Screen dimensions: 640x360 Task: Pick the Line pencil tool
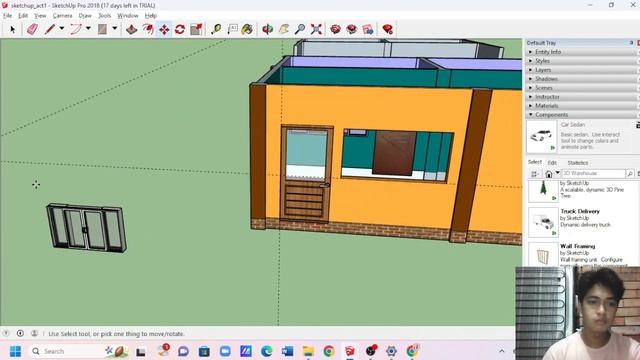point(50,29)
